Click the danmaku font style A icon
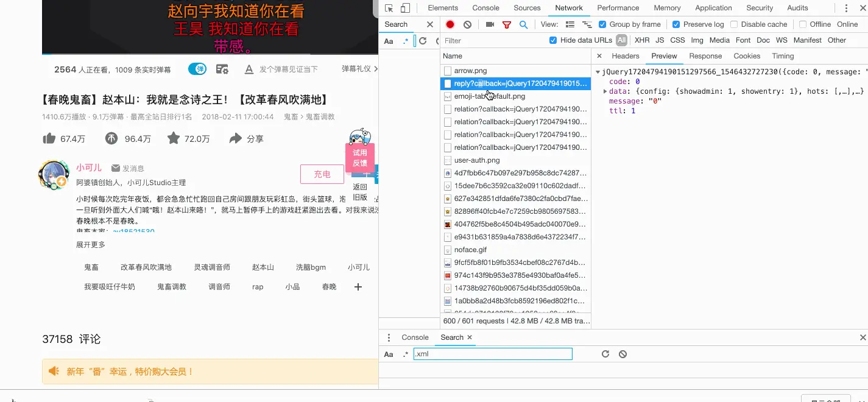 249,69
